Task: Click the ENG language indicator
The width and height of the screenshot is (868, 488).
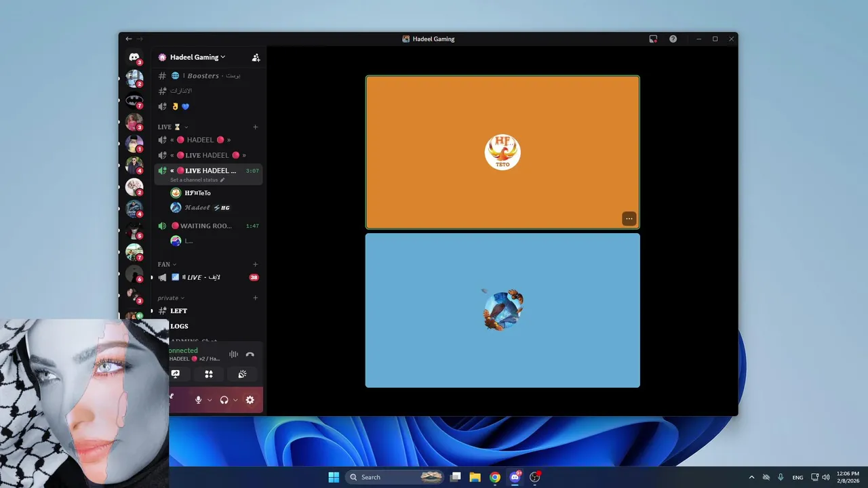Action: [798, 477]
